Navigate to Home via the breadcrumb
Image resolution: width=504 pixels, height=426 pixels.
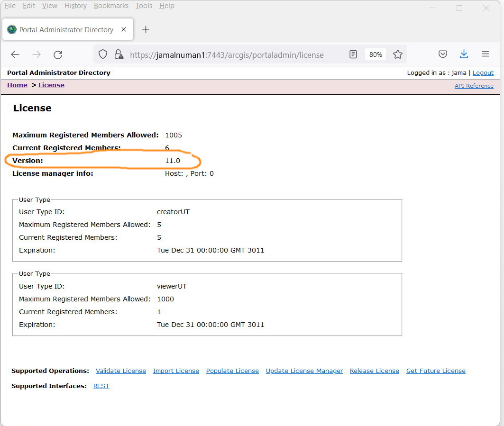coord(17,85)
